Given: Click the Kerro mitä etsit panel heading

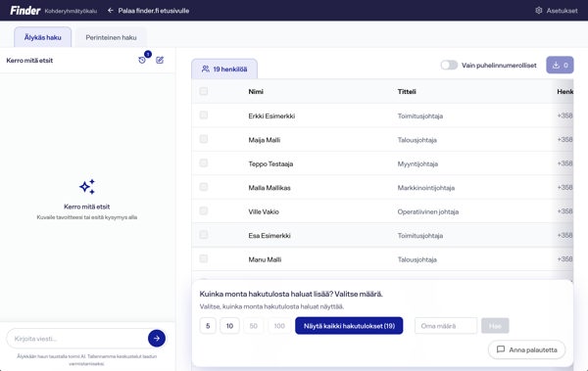Looking at the screenshot, I should (29, 61).
